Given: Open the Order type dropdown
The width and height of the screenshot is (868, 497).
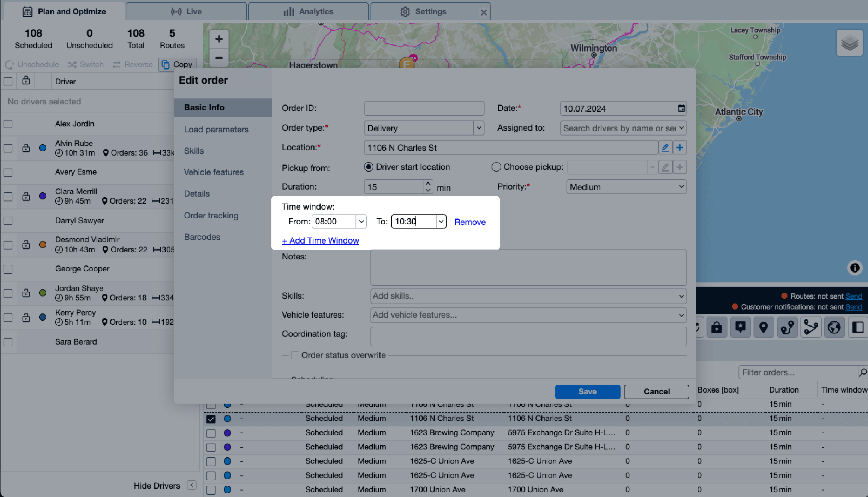Looking at the screenshot, I should click(x=479, y=128).
